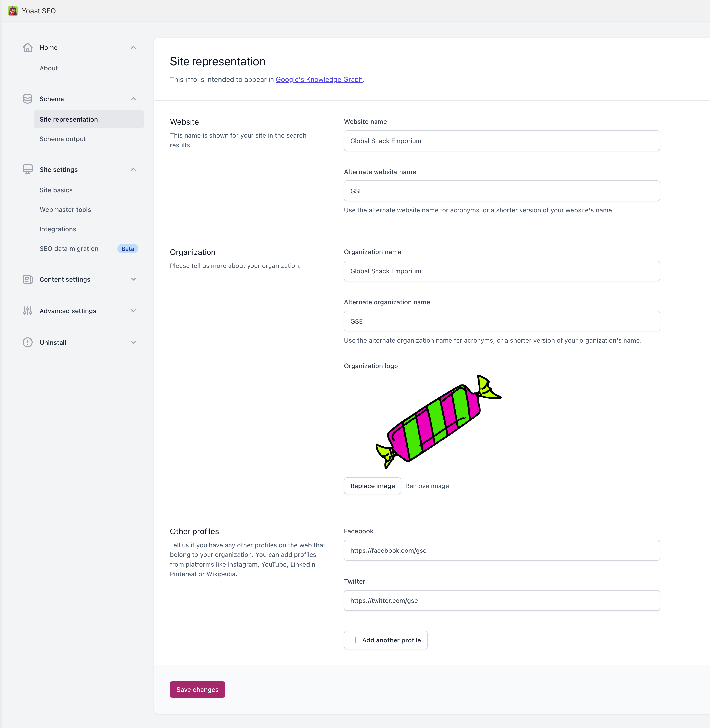Remove the organization logo image
Viewport: 710px width, 728px height.
pyautogui.click(x=427, y=485)
